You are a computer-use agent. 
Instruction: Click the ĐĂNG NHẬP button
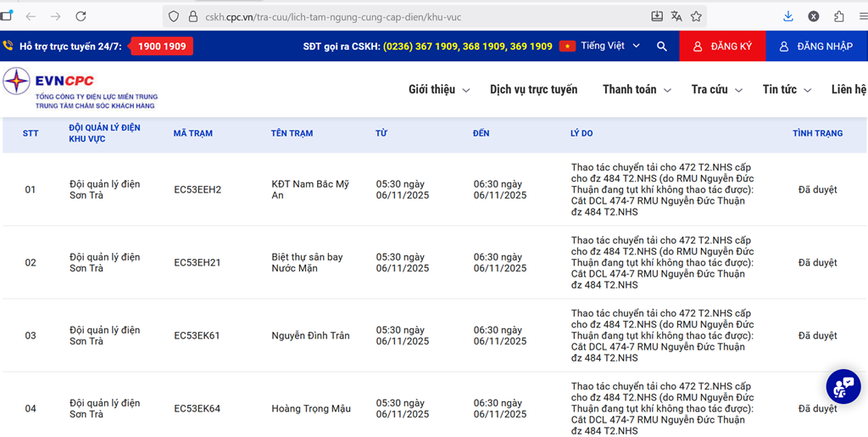point(816,46)
